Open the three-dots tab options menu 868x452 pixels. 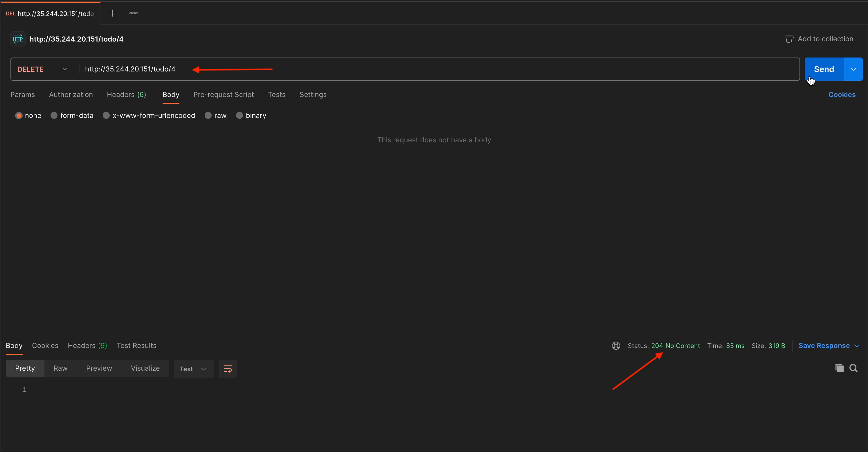(x=134, y=13)
